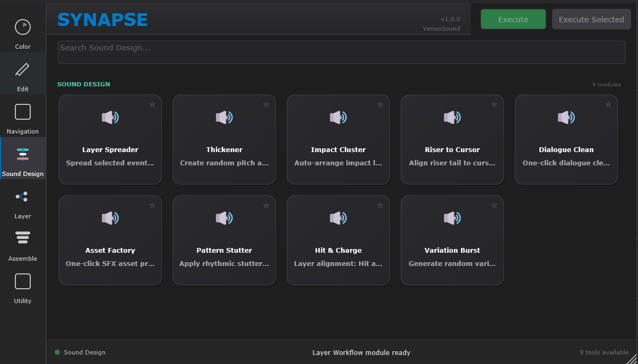The height and width of the screenshot is (364, 638).
Task: Select the Riser to Cursor title
Action: 452,149
